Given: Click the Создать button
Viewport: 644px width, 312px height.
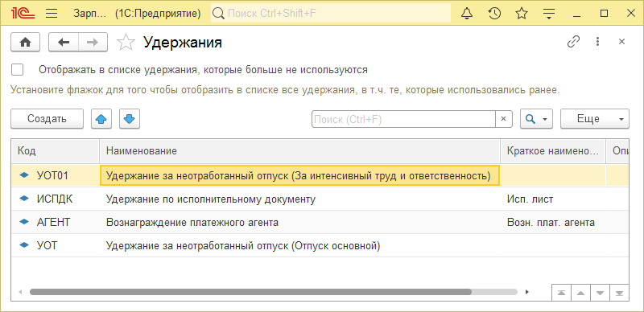Looking at the screenshot, I should click(47, 119).
